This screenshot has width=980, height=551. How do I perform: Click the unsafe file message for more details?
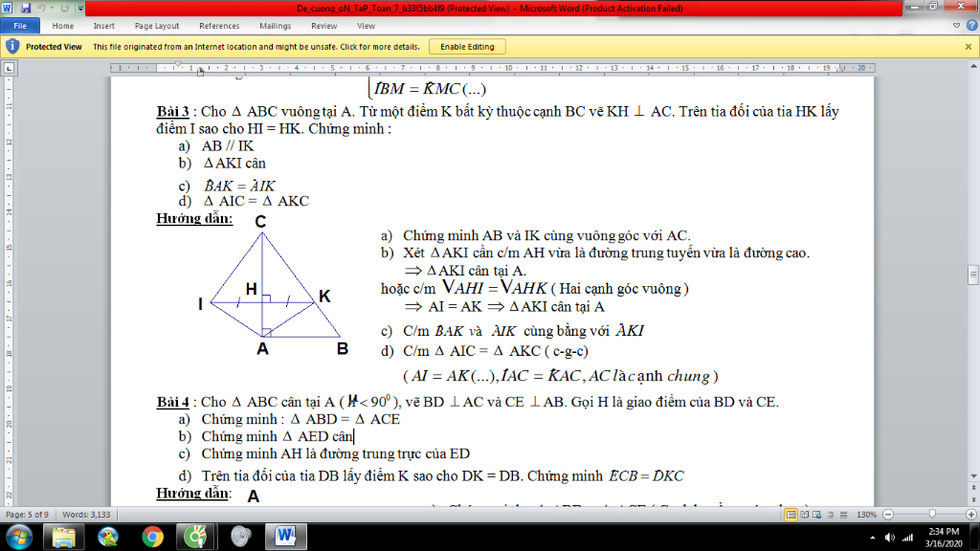[x=256, y=47]
